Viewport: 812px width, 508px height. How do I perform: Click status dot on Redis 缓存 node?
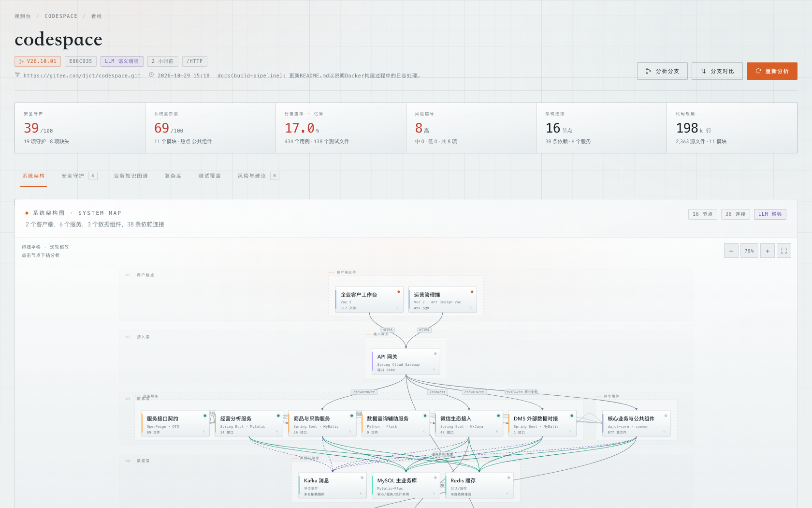tap(509, 478)
